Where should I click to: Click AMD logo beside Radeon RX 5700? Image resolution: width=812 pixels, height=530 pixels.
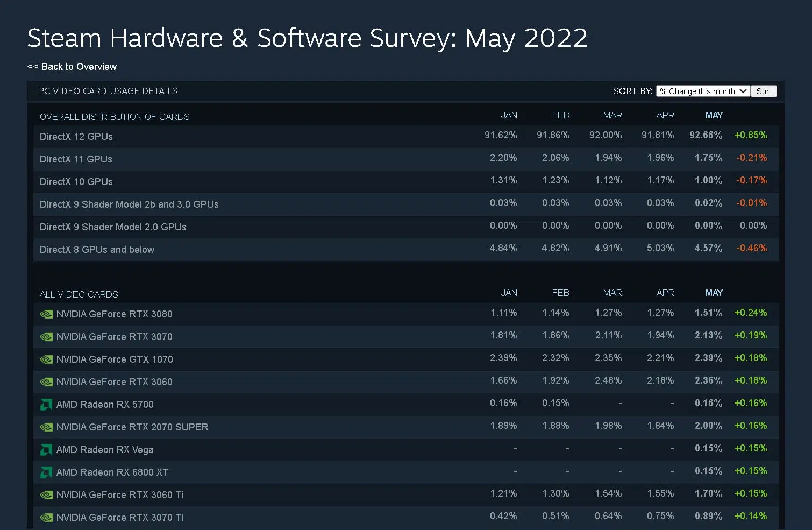(x=46, y=405)
